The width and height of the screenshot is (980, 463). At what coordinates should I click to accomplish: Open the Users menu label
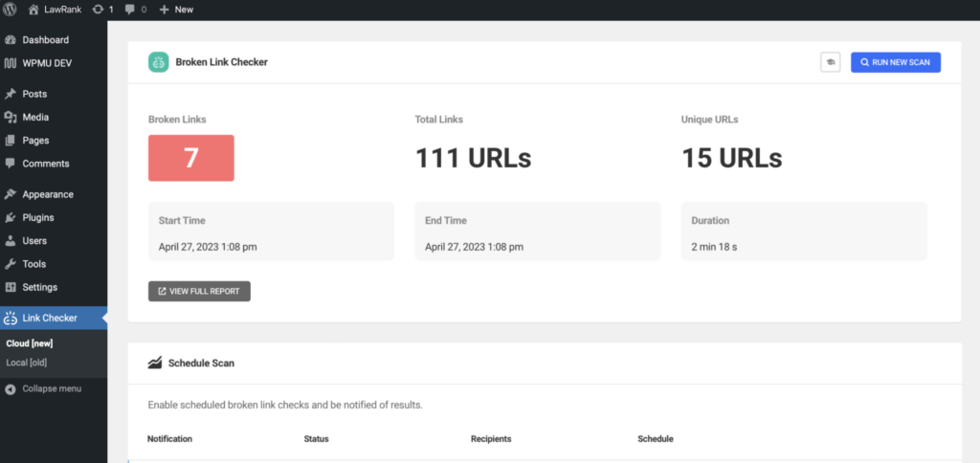(34, 240)
